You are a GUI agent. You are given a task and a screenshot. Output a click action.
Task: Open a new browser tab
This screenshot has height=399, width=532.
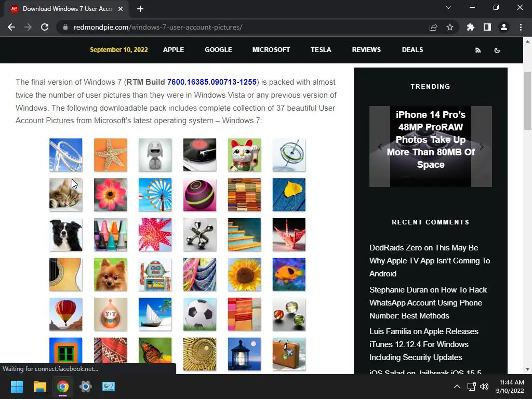coord(140,9)
